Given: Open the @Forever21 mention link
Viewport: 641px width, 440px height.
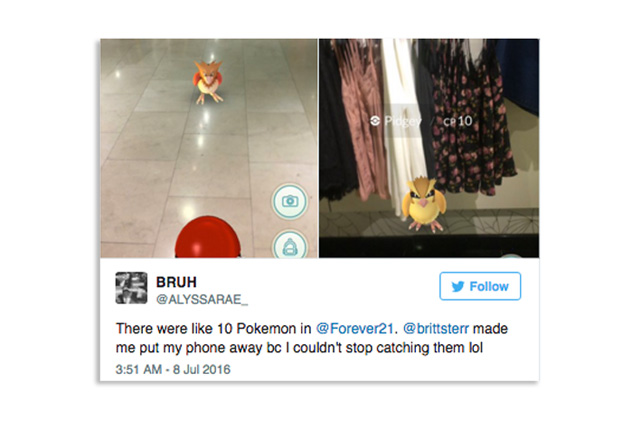Looking at the screenshot, I should point(355,328).
